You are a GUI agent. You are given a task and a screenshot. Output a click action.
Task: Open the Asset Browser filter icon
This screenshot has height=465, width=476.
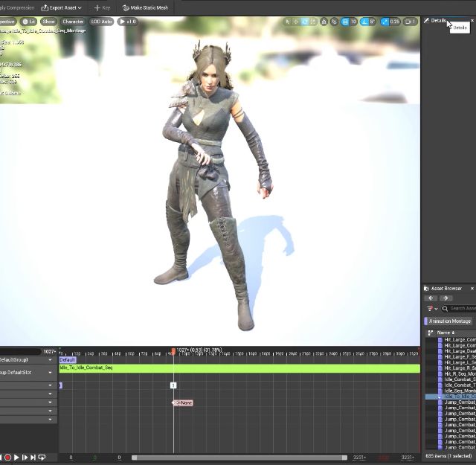click(431, 309)
